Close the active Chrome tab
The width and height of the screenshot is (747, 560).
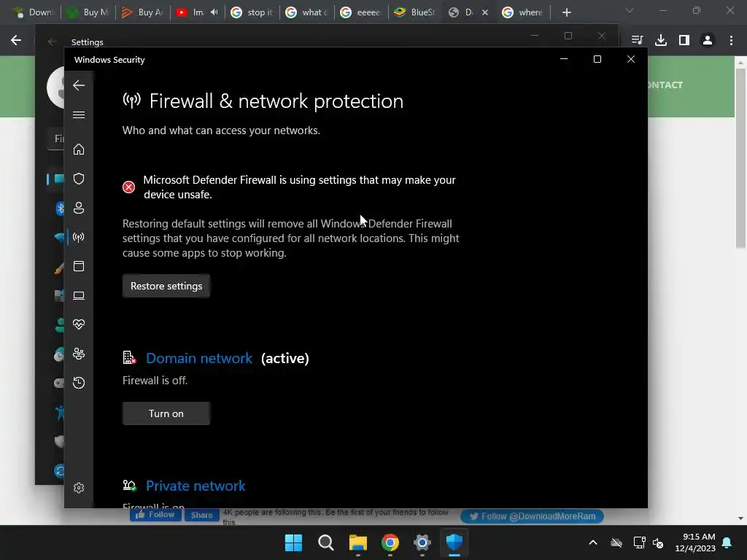pos(485,12)
